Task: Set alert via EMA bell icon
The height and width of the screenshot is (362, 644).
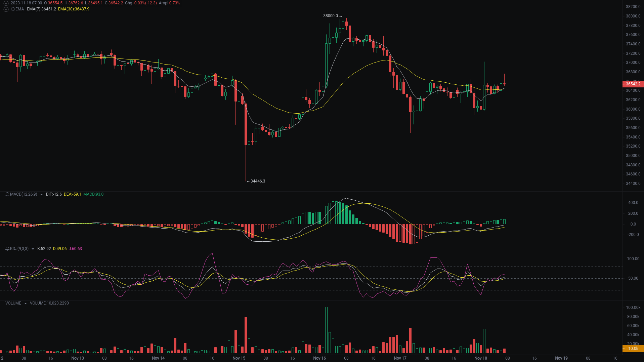Action: (13, 9)
